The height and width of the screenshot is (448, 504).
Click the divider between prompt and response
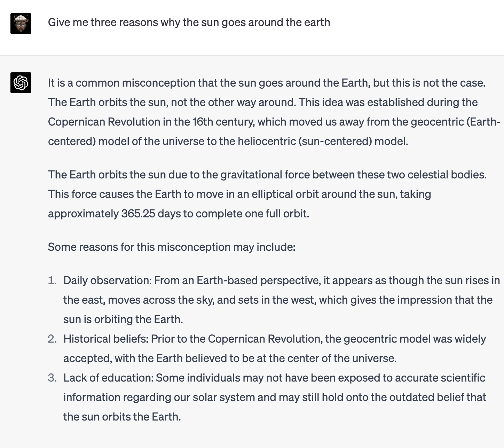point(252,55)
